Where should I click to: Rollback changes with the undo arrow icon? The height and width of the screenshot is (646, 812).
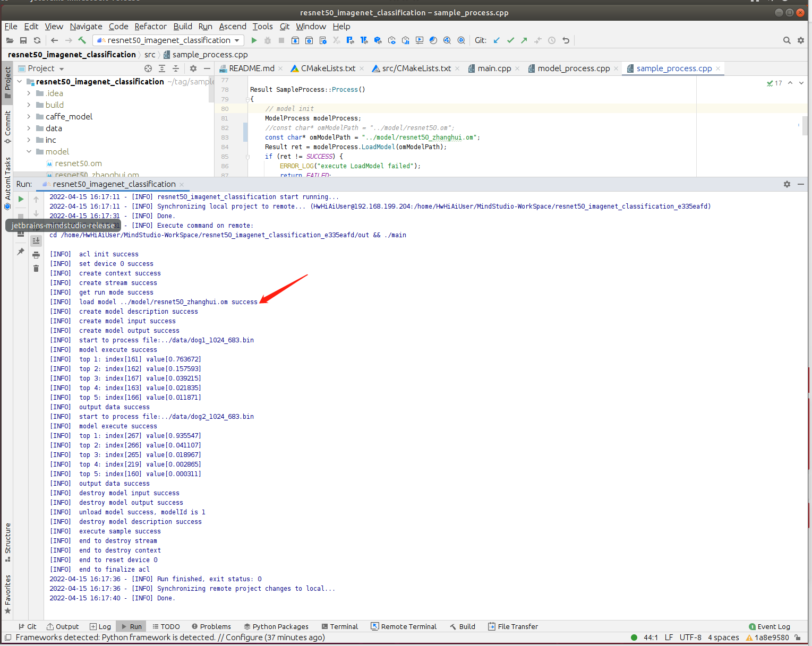click(566, 40)
